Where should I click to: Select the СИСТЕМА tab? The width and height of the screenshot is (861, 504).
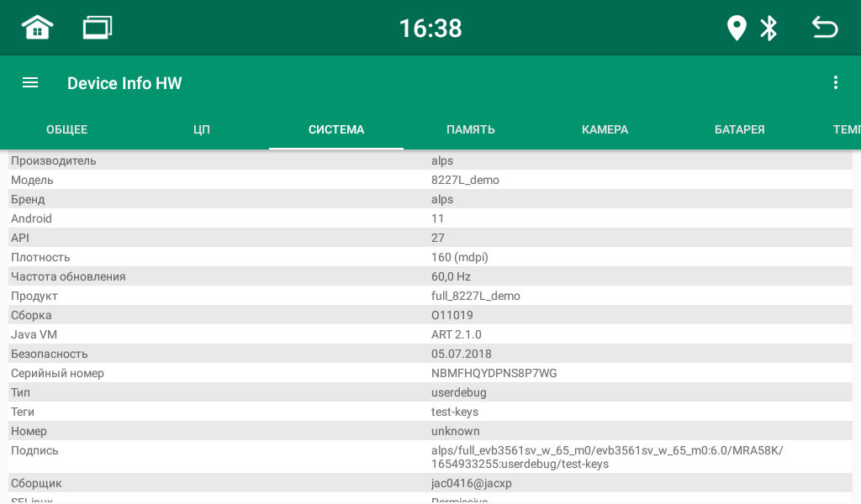[336, 129]
